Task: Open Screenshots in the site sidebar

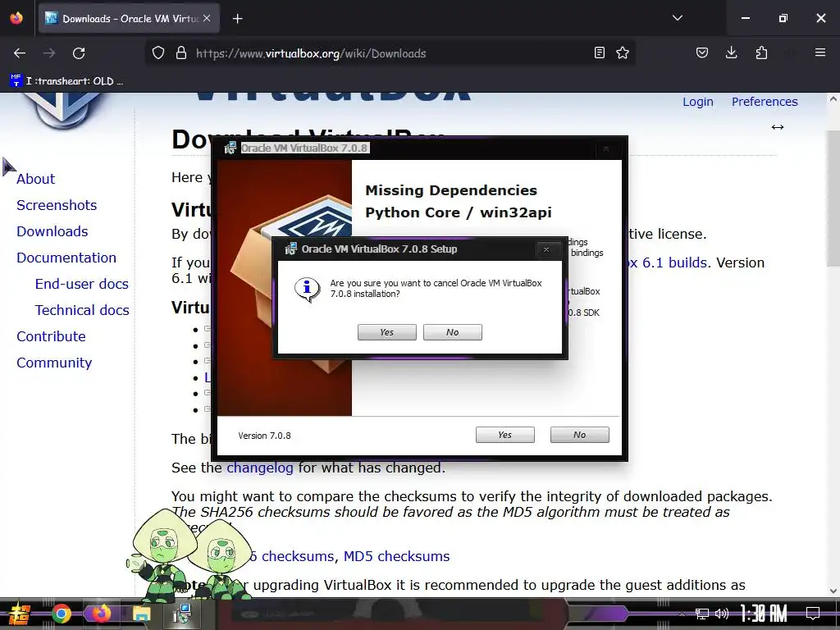Action: (57, 205)
